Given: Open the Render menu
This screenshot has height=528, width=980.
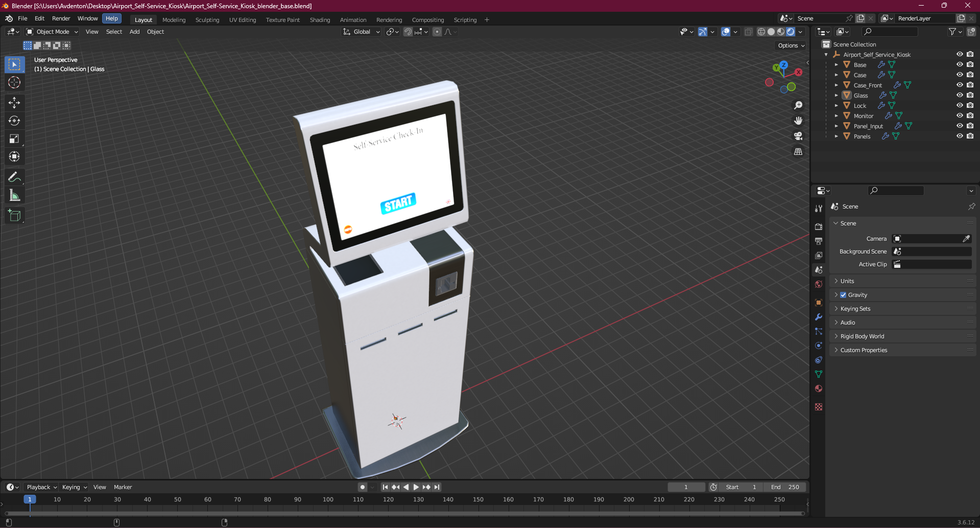Looking at the screenshot, I should (x=61, y=18).
